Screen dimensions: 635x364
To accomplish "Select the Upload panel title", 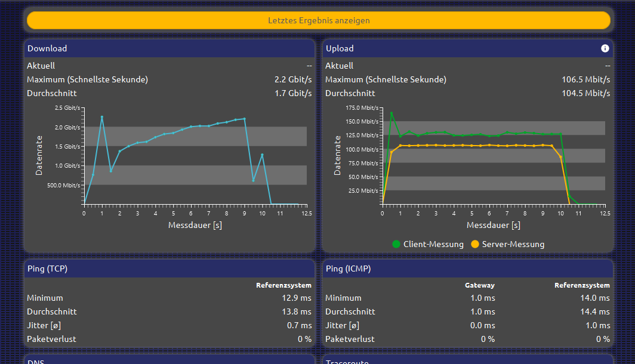I will coord(340,48).
